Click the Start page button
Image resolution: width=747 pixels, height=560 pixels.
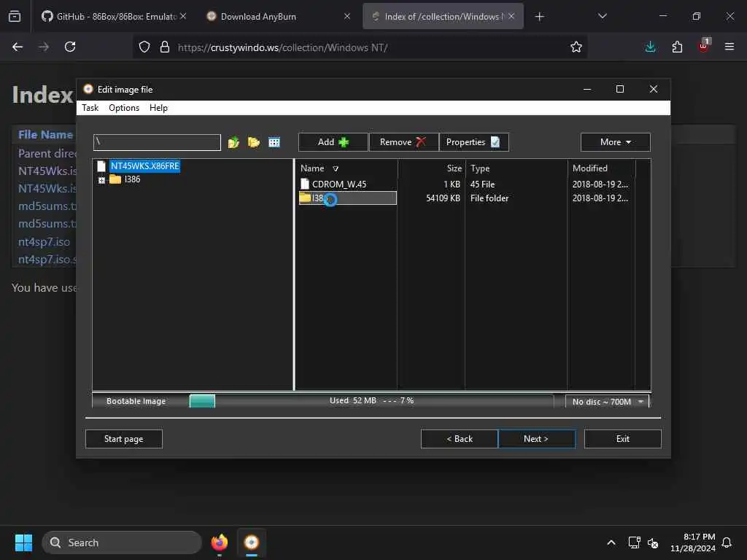point(124,438)
